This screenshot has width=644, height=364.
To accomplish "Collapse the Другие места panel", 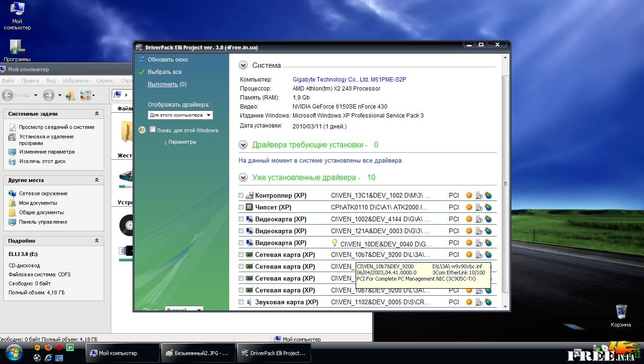I will 97,180.
